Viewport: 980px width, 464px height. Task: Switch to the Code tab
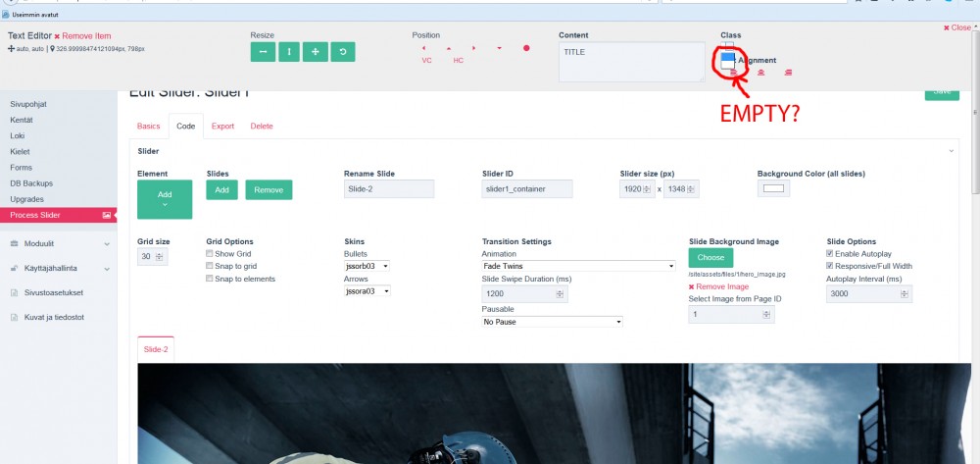(185, 127)
